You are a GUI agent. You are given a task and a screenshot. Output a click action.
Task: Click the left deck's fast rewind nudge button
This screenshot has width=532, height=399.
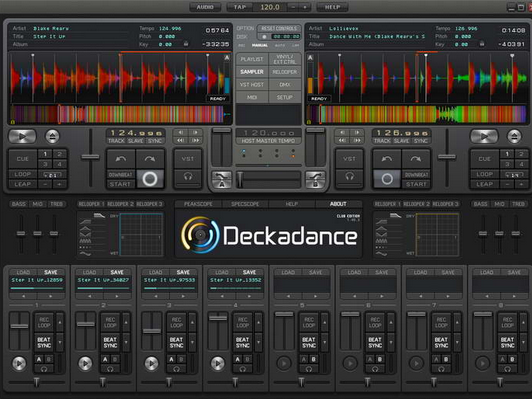pyautogui.click(x=181, y=140)
